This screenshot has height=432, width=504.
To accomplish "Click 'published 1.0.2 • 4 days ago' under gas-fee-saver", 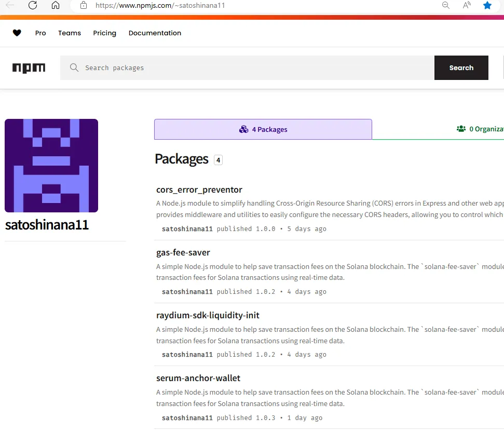I will tap(271, 291).
